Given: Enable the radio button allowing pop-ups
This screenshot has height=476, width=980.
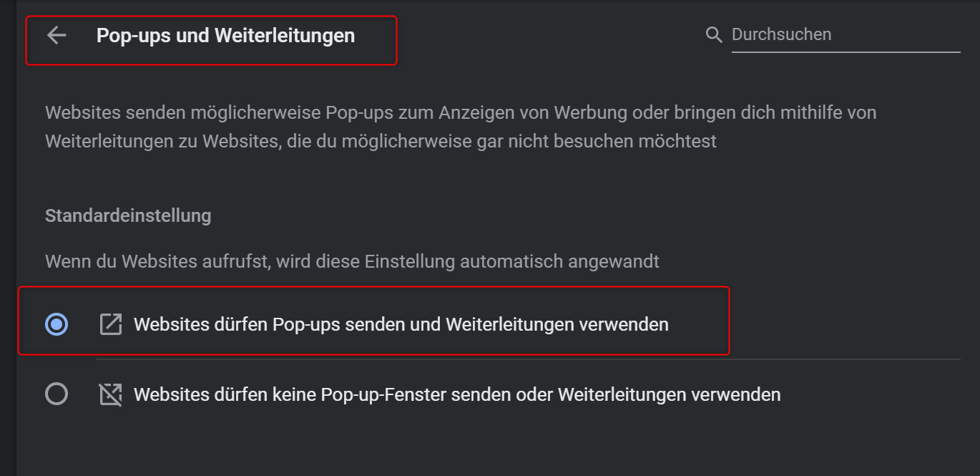Looking at the screenshot, I should [57, 324].
